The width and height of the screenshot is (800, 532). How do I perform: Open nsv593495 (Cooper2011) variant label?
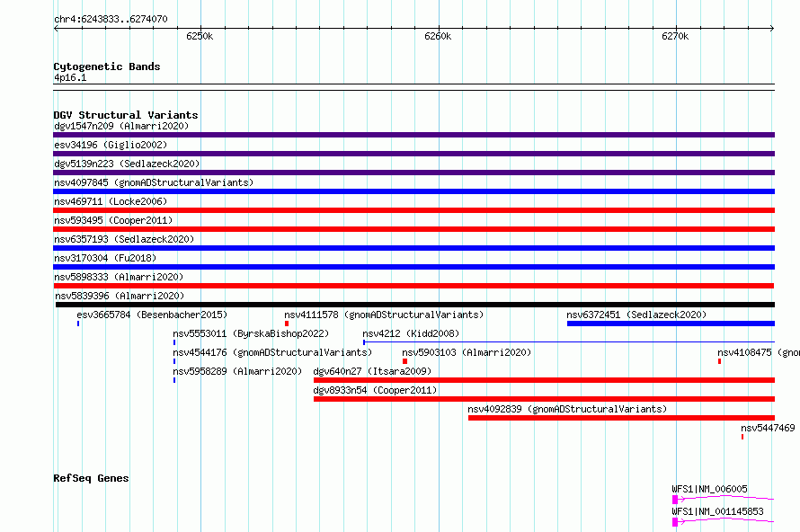click(113, 220)
